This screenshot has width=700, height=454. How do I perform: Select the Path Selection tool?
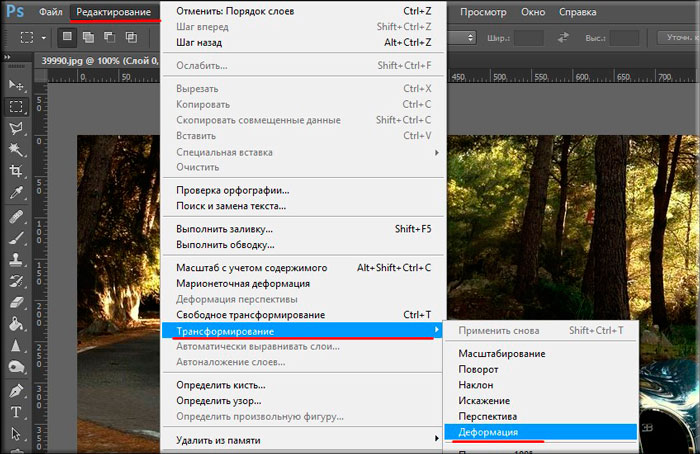pos(16,433)
